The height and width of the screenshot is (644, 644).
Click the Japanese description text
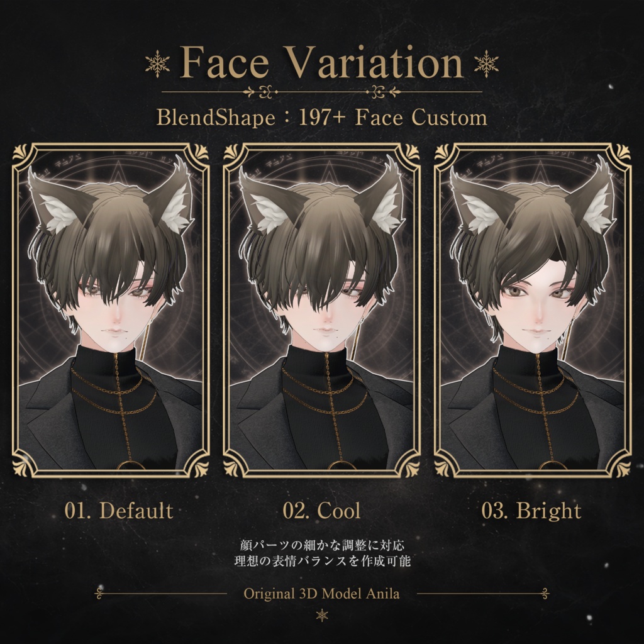[323, 553]
